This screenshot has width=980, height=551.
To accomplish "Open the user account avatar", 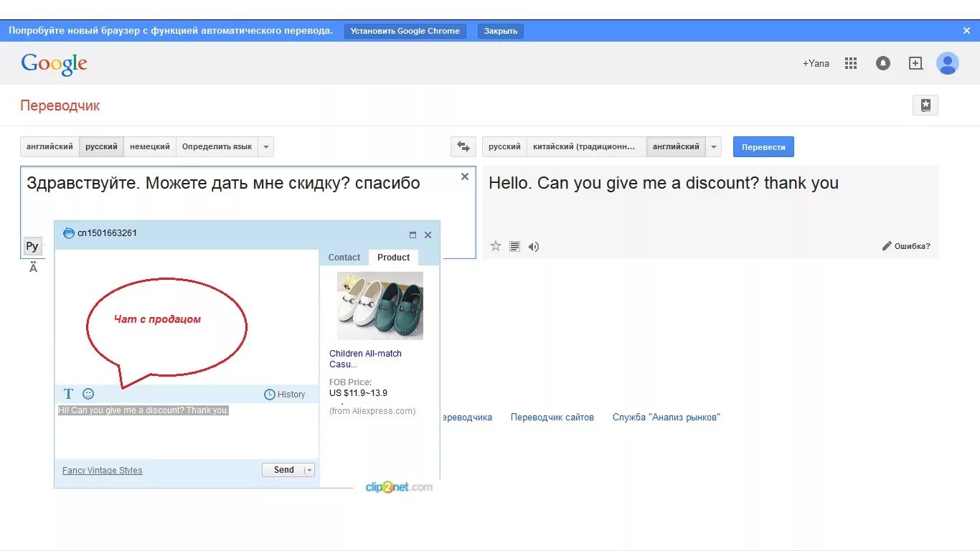I will (x=948, y=63).
